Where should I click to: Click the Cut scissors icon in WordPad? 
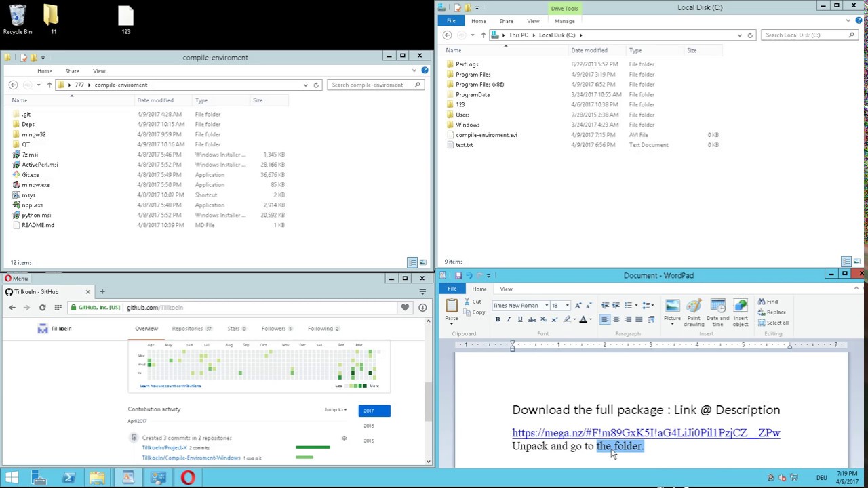467,302
